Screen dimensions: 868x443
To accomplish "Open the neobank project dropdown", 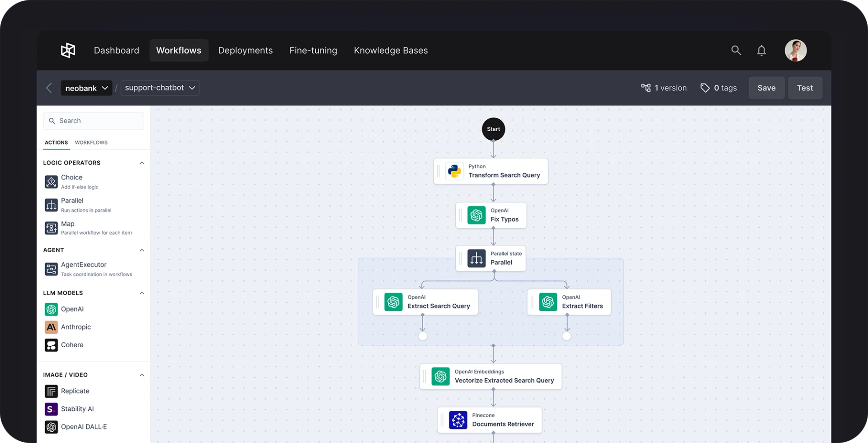I will [x=86, y=88].
